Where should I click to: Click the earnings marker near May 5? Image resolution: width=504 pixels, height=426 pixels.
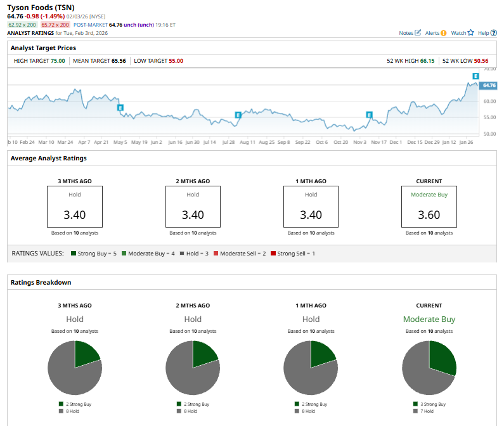coord(120,108)
